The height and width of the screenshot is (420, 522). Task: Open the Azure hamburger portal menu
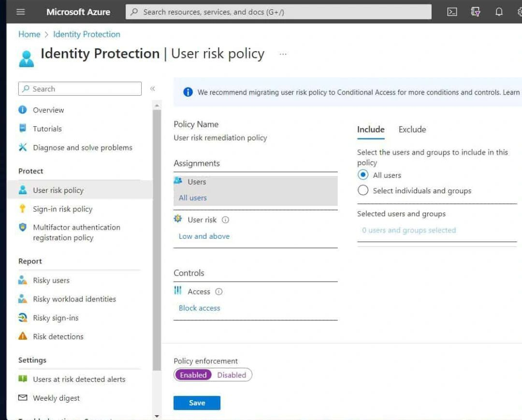[21, 12]
